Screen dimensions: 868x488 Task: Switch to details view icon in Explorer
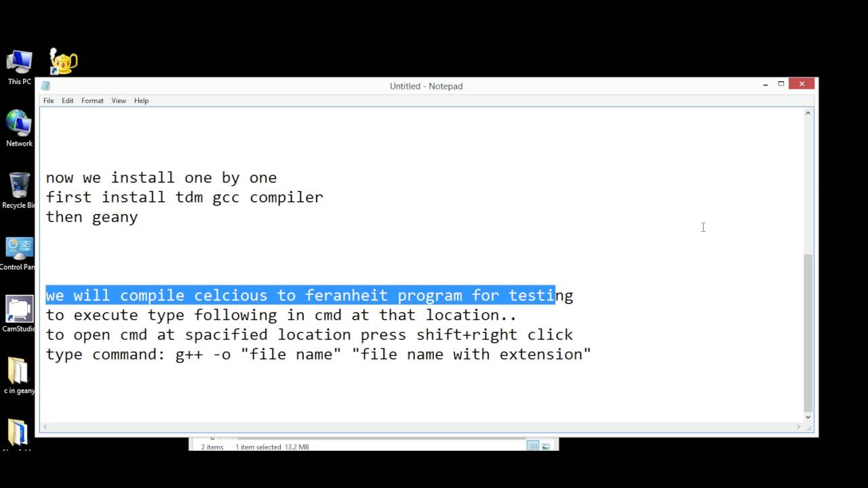click(533, 447)
